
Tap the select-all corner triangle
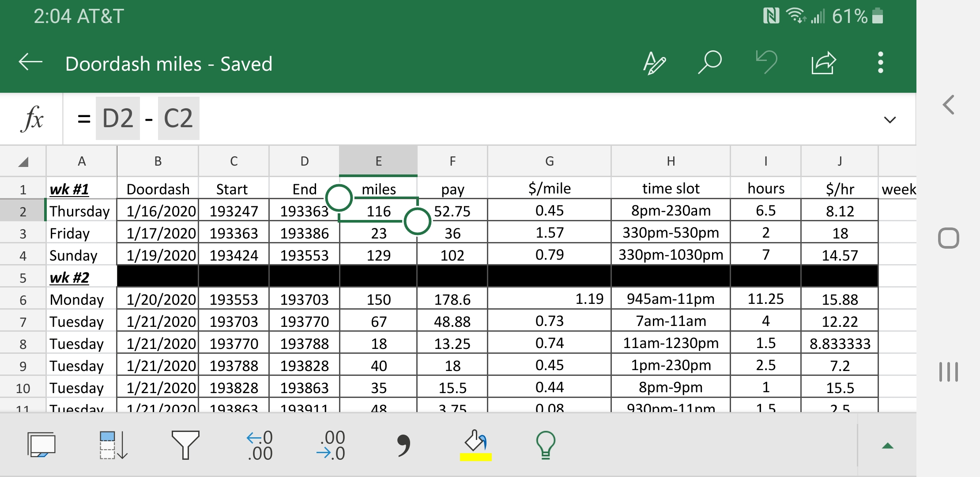pyautogui.click(x=23, y=162)
